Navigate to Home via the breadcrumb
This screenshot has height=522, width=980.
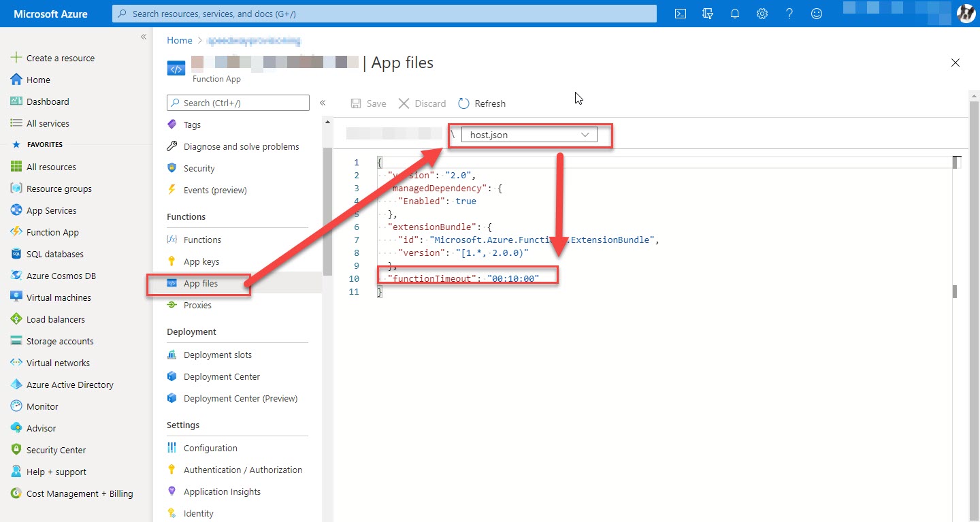179,40
